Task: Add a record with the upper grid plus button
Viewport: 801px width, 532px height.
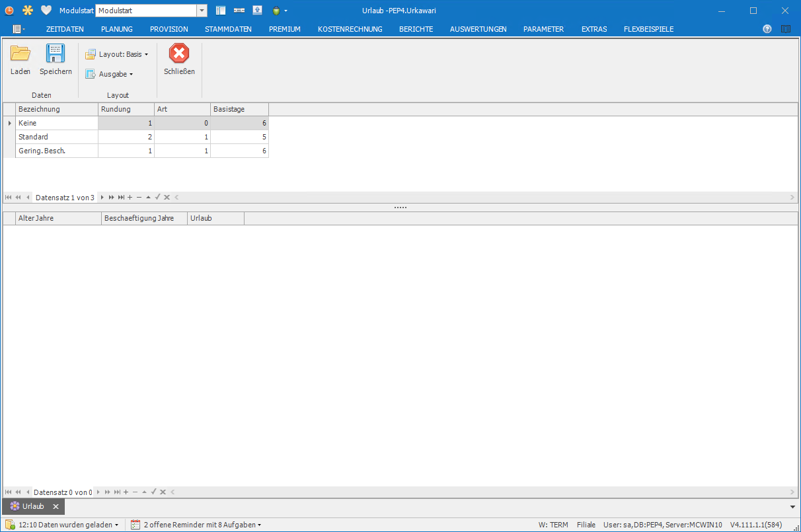Action: pyautogui.click(x=130, y=197)
